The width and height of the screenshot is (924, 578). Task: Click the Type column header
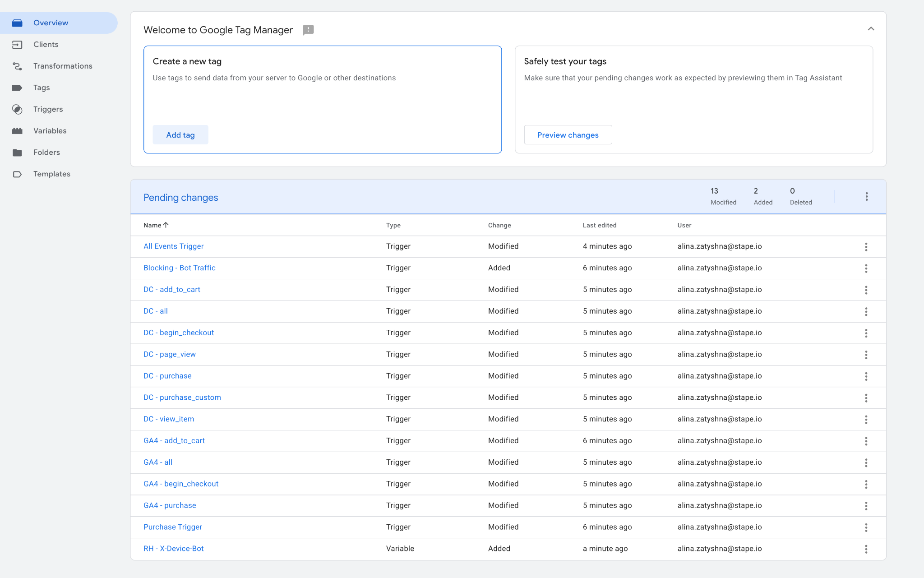point(393,225)
